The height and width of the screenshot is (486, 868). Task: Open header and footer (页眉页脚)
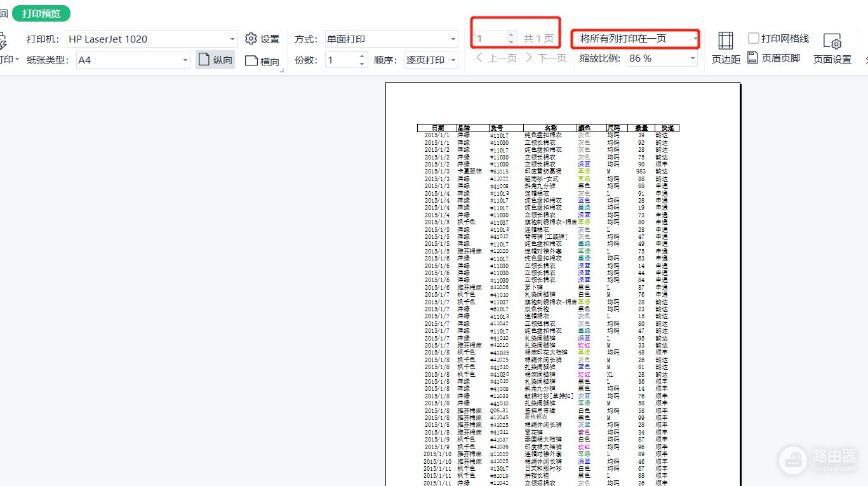(x=773, y=58)
